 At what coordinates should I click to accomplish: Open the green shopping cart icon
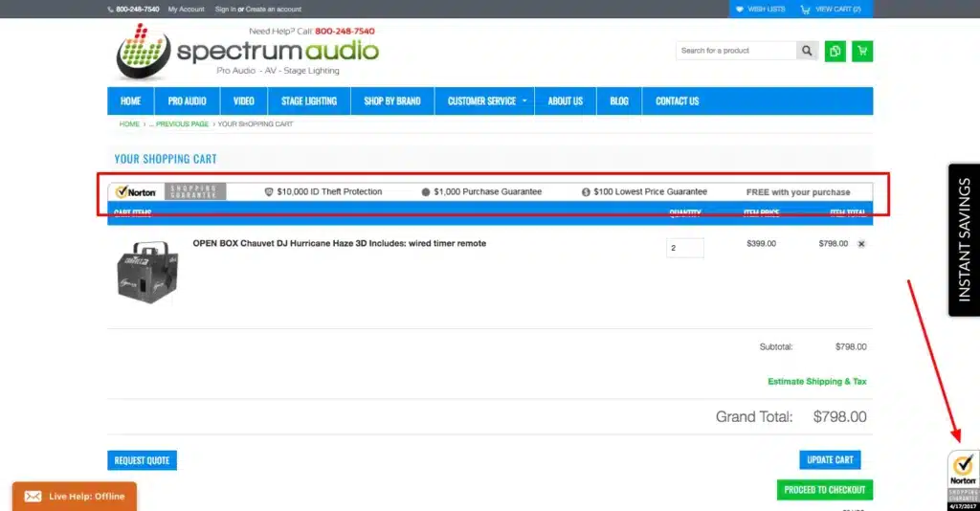tap(862, 51)
